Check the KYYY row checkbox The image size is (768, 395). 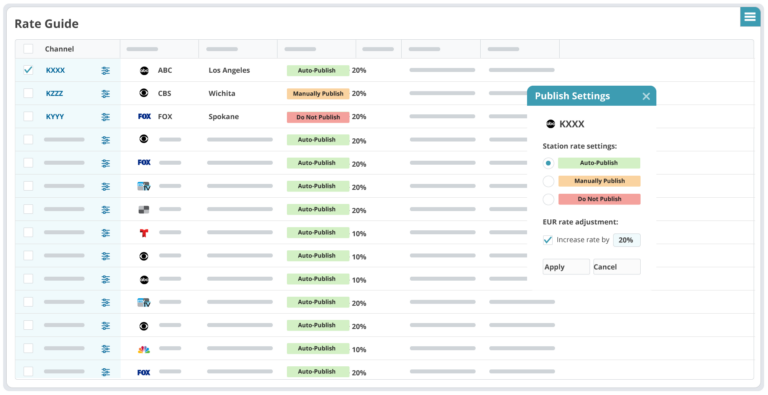(x=28, y=116)
